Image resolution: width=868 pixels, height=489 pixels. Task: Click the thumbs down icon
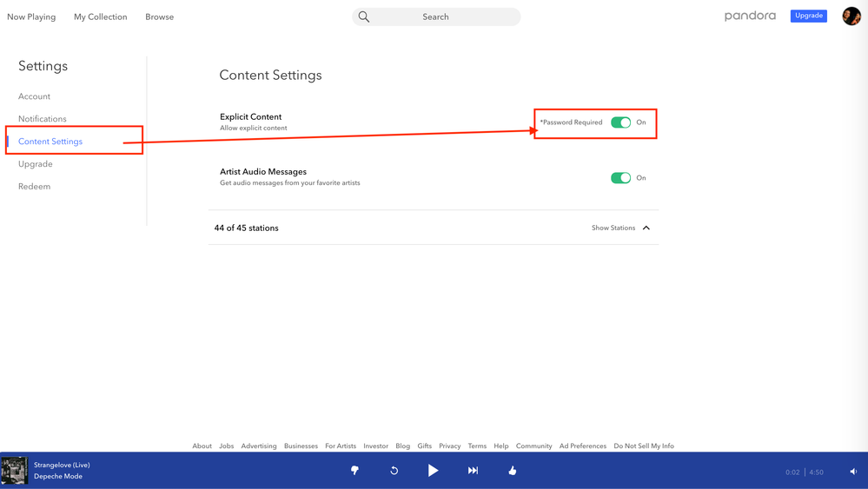click(354, 471)
